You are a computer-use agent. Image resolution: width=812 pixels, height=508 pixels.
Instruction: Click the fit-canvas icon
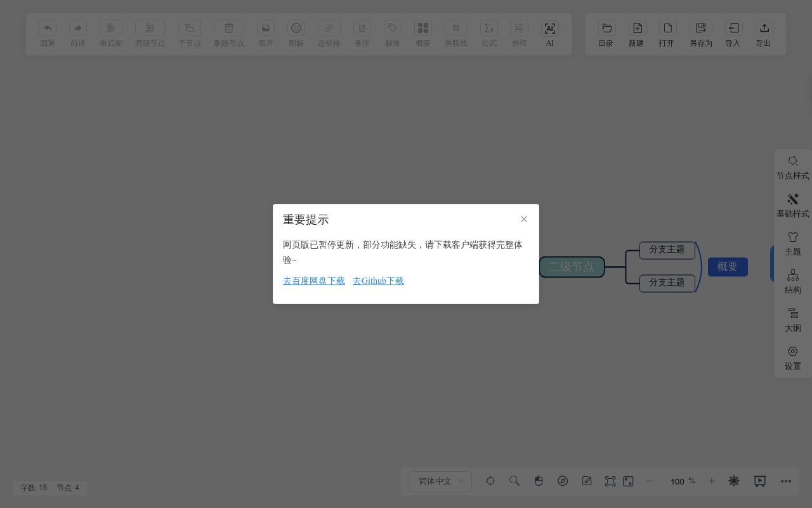[x=610, y=481]
